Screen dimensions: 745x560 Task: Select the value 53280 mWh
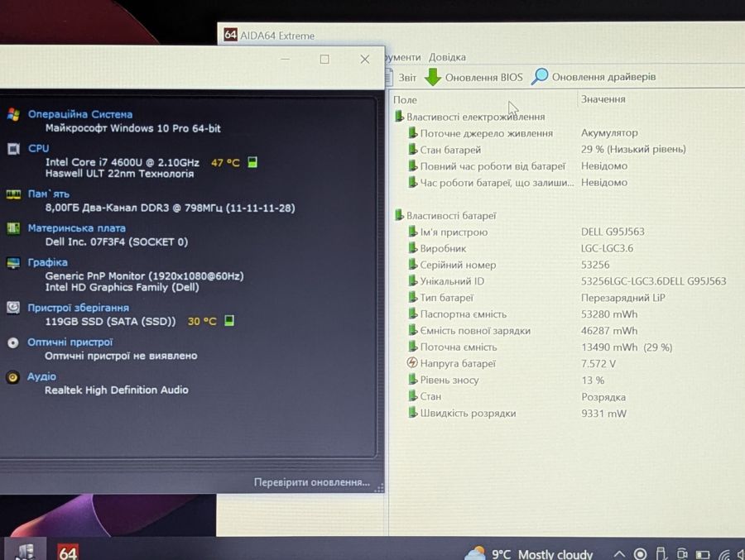(609, 314)
